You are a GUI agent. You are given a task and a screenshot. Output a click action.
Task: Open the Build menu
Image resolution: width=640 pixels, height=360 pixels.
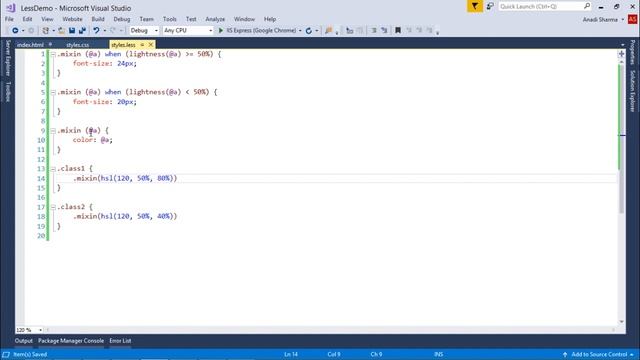(x=98, y=19)
